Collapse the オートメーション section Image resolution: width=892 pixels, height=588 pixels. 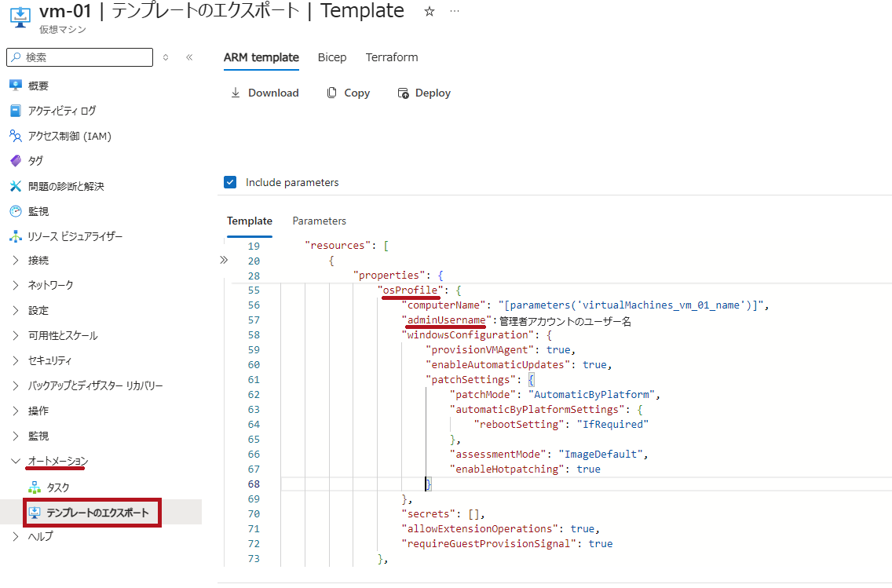click(16, 461)
